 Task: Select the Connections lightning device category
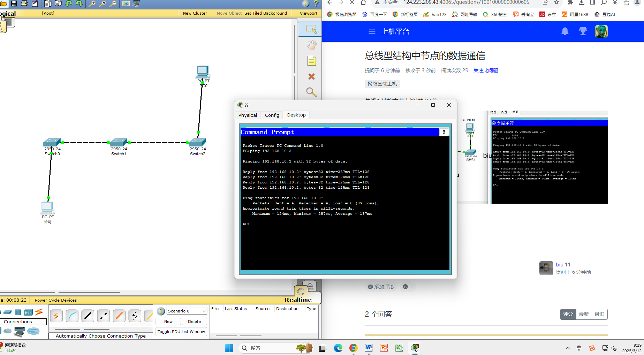click(39, 312)
